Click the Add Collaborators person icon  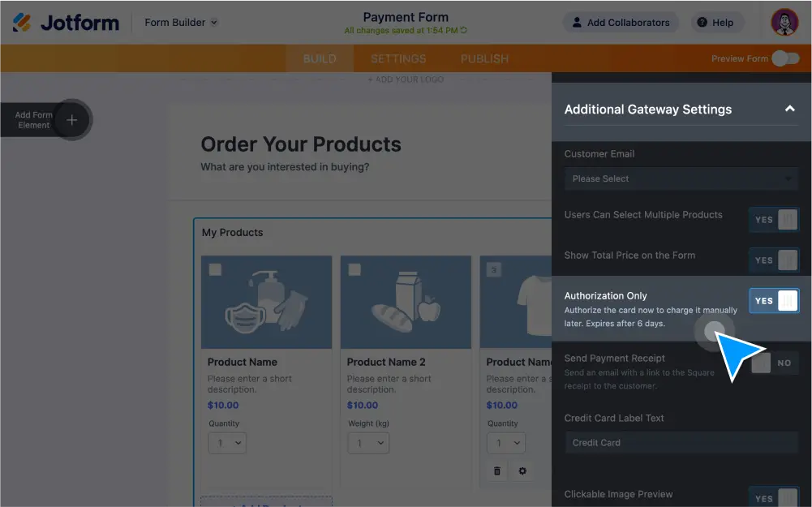pyautogui.click(x=576, y=22)
